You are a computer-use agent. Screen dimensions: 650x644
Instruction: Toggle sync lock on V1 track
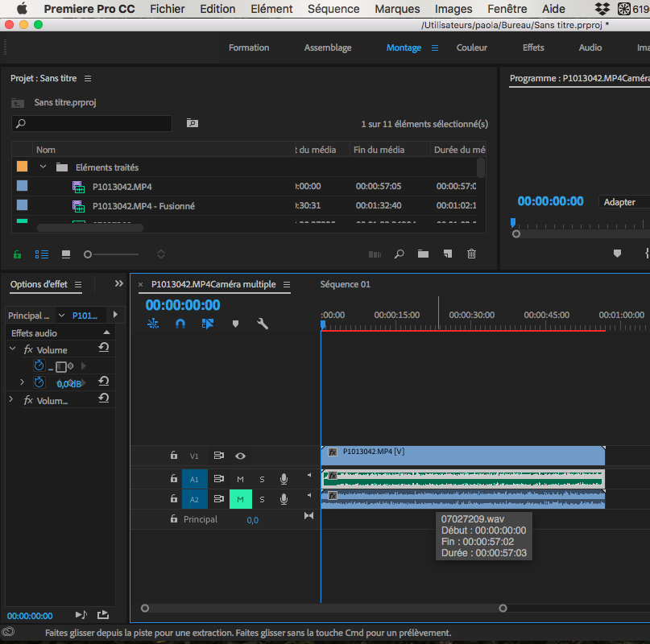tap(218, 456)
